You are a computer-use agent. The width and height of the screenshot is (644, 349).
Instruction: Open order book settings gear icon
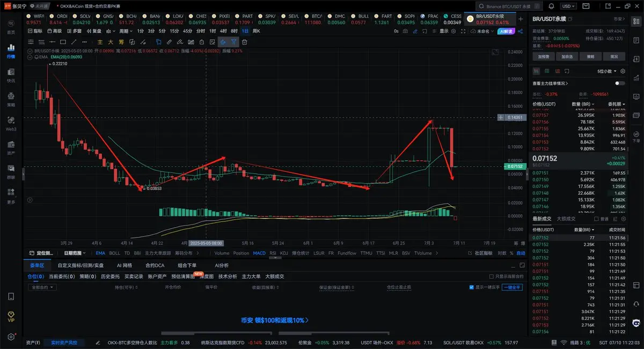(x=623, y=71)
